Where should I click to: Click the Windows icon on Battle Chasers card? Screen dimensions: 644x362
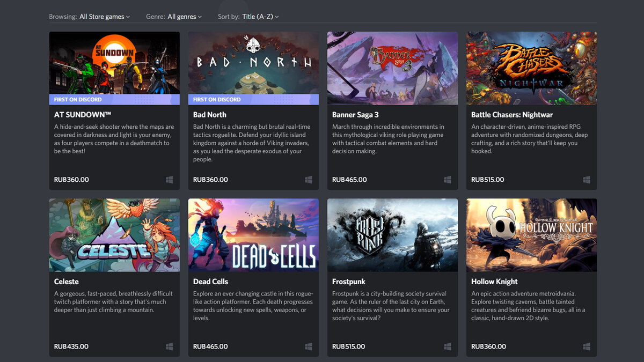(587, 180)
